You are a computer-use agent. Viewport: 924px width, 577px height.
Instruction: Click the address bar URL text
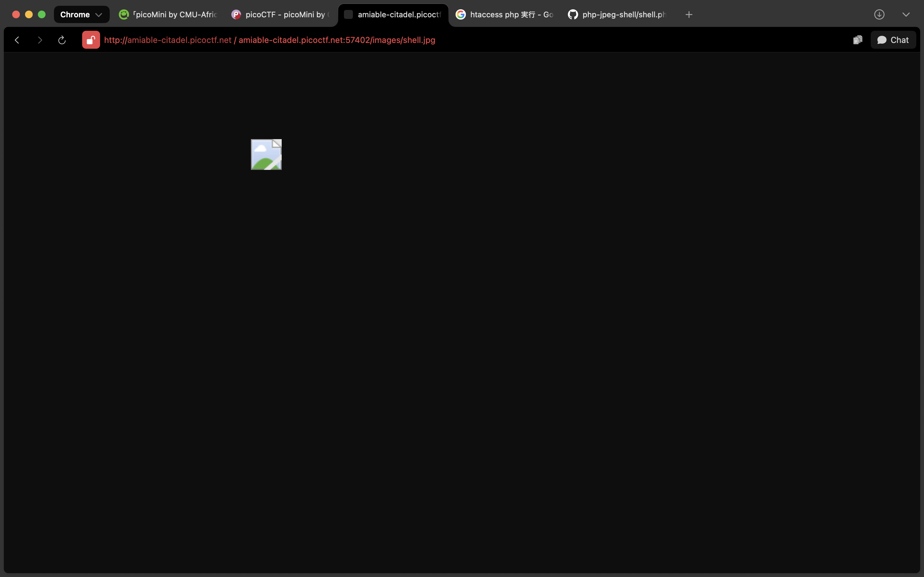click(x=269, y=40)
